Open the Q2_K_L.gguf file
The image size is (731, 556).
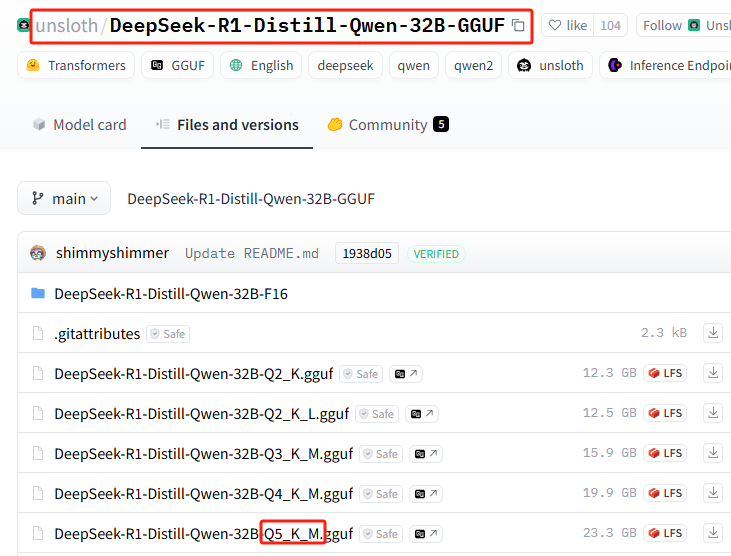coord(201,414)
